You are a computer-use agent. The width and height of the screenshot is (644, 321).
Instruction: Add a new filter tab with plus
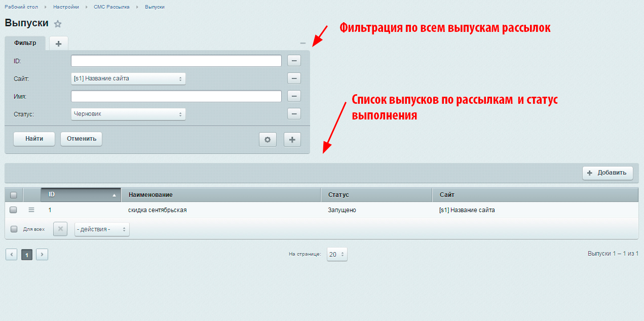[58, 44]
